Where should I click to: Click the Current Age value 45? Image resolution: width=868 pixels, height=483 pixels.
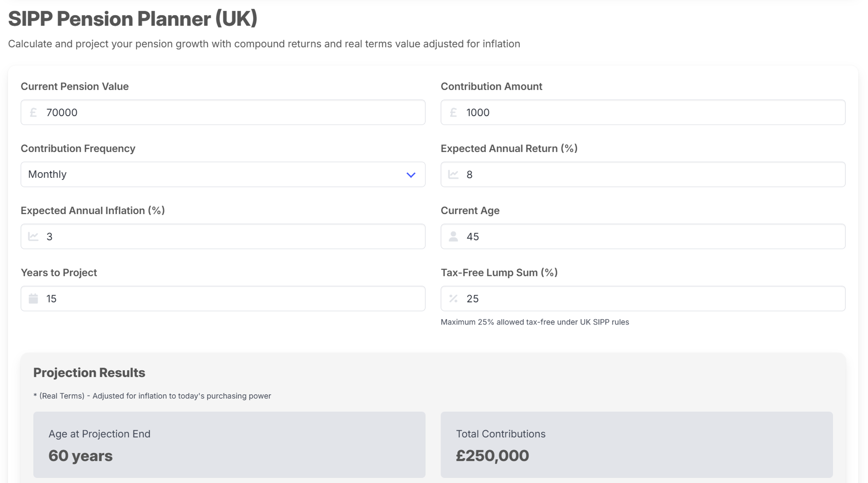click(x=474, y=236)
